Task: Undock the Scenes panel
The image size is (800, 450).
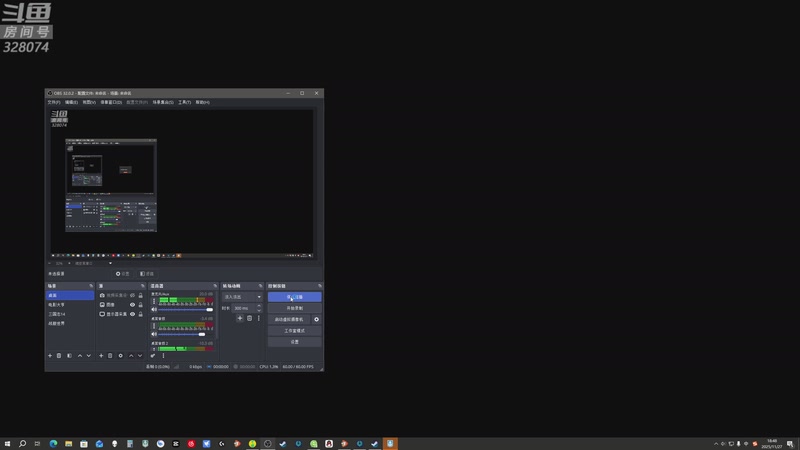Action: click(91, 286)
